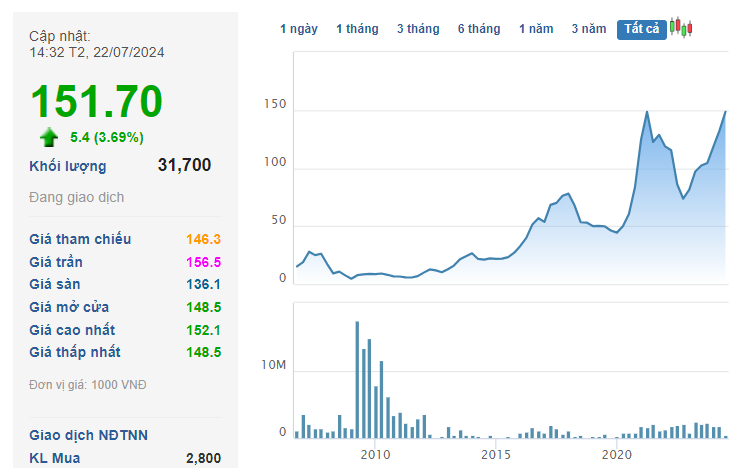Click the 5.4 (3.69%) price change
This screenshot has width=746, height=468.
coord(107,137)
